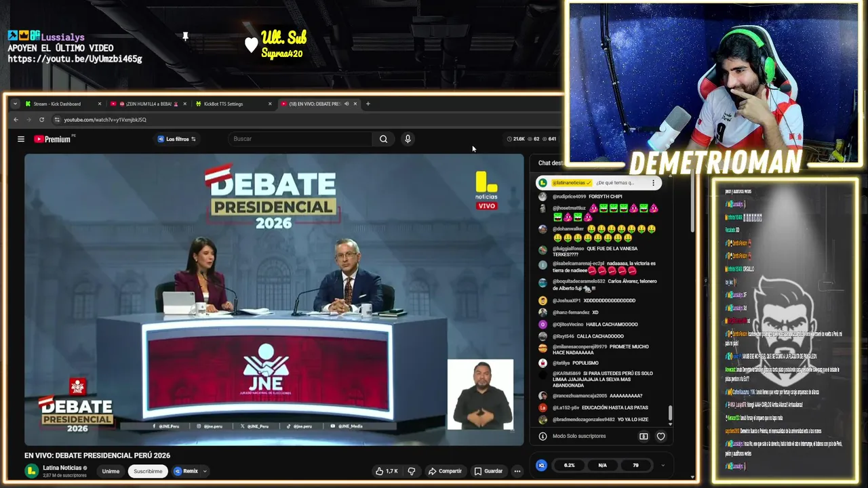This screenshot has width=868, height=488.
Task: Click the Super Chat money icon
Action: click(644, 436)
